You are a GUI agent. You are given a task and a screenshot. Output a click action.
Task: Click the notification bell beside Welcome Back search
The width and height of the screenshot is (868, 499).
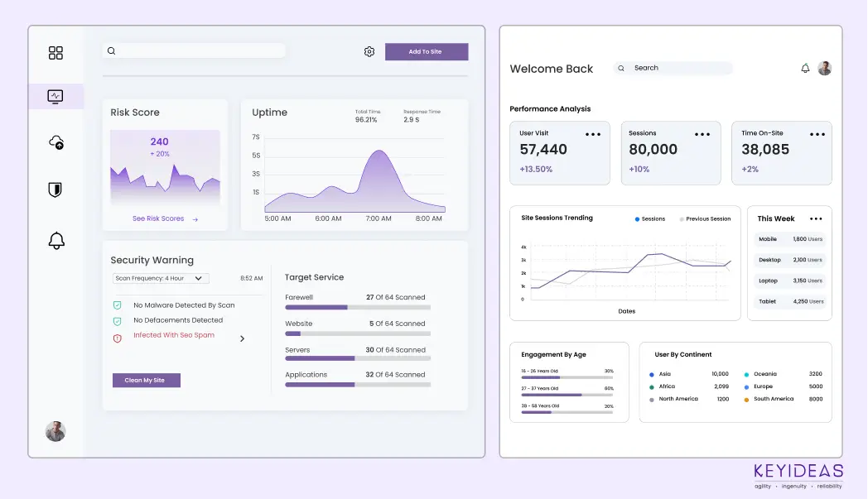(x=805, y=69)
